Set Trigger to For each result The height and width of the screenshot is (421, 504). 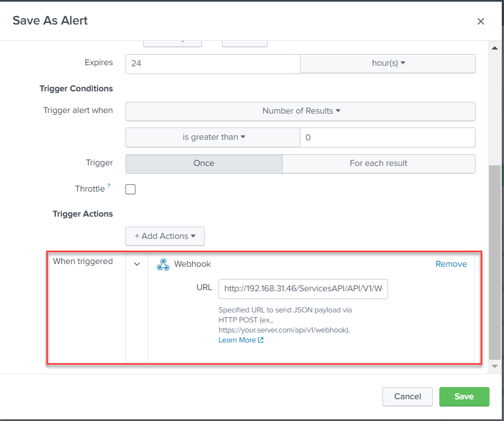[379, 164]
